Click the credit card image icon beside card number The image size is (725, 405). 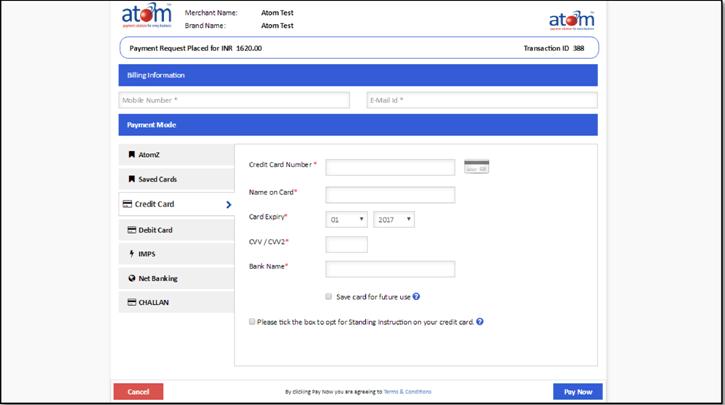476,166
